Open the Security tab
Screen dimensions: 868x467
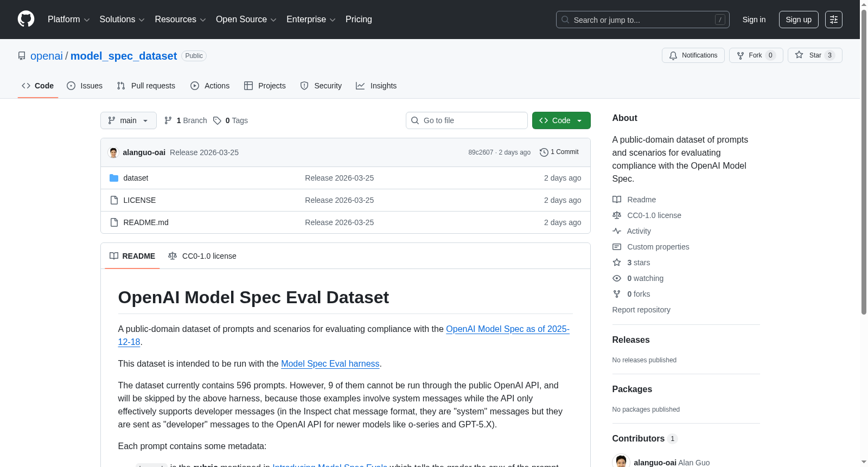321,86
